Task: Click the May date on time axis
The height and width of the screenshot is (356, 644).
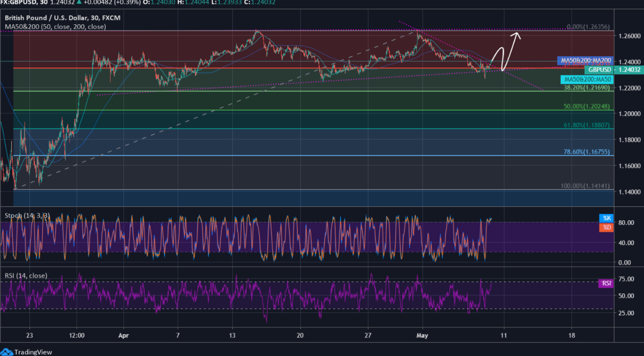Action: pos(422,335)
